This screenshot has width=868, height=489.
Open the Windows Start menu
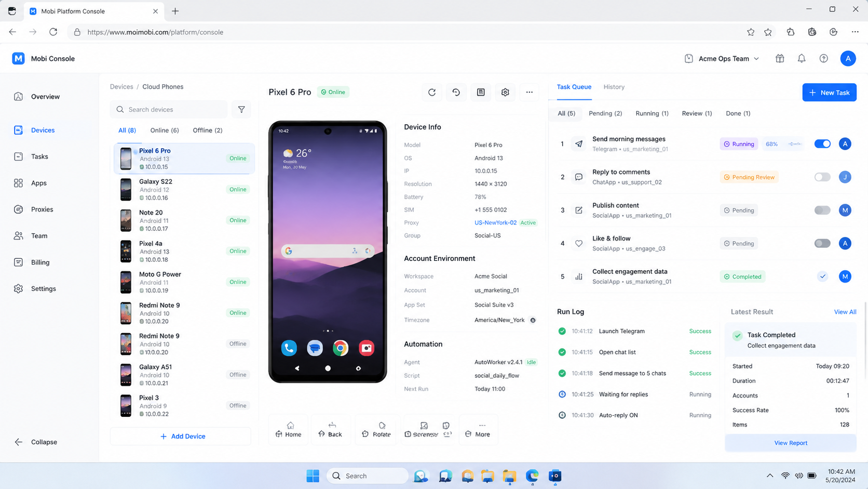pos(313,476)
